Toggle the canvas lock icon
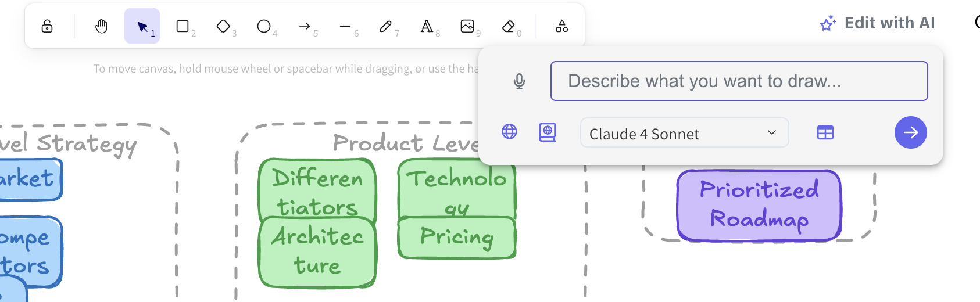This screenshot has width=980, height=302. pyautogui.click(x=47, y=26)
